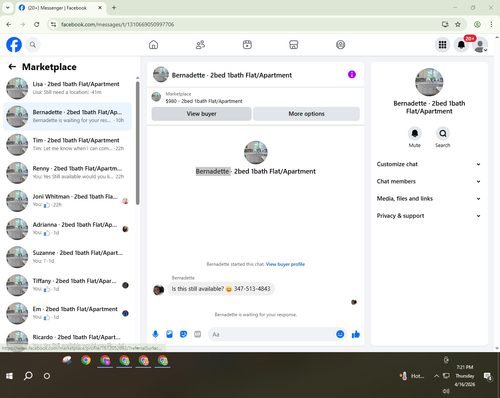Search in conversation using magnifier icon
The height and width of the screenshot is (398, 500).
click(x=443, y=134)
